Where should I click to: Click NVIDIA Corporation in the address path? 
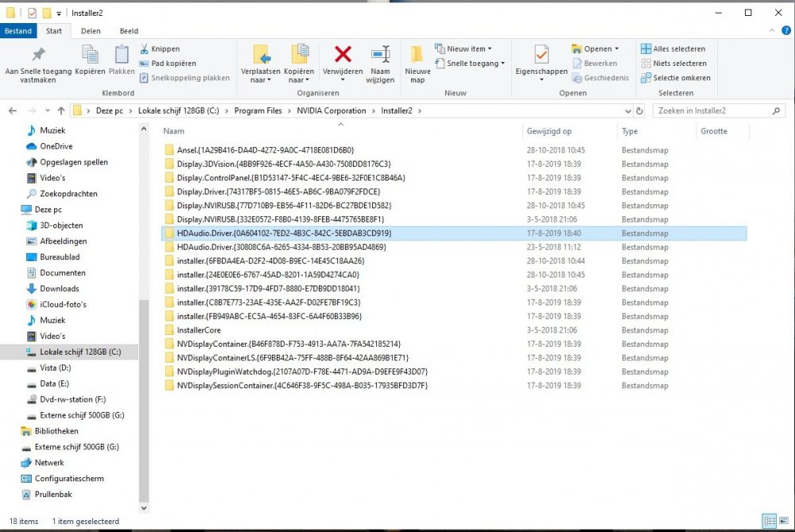tap(331, 111)
